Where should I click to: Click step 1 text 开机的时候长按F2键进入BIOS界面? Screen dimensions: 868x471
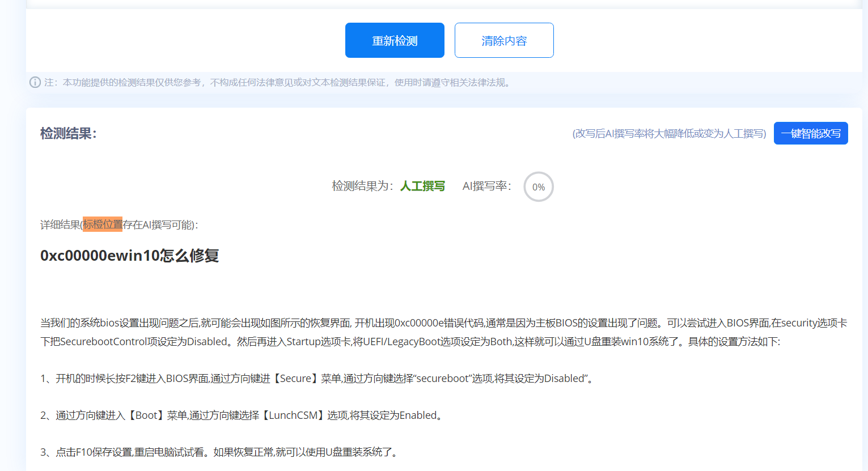coord(316,379)
